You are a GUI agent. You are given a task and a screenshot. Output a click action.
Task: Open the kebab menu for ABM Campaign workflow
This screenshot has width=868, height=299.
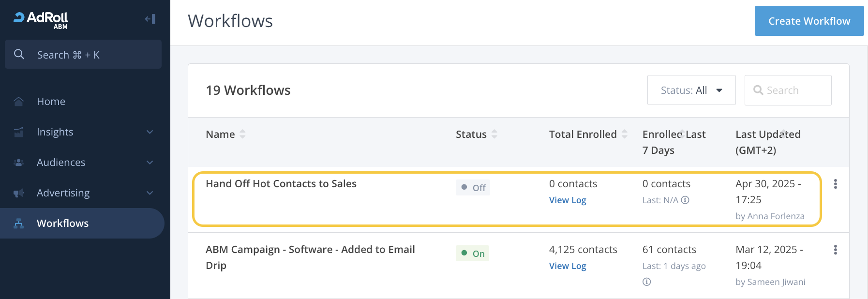pyautogui.click(x=835, y=250)
